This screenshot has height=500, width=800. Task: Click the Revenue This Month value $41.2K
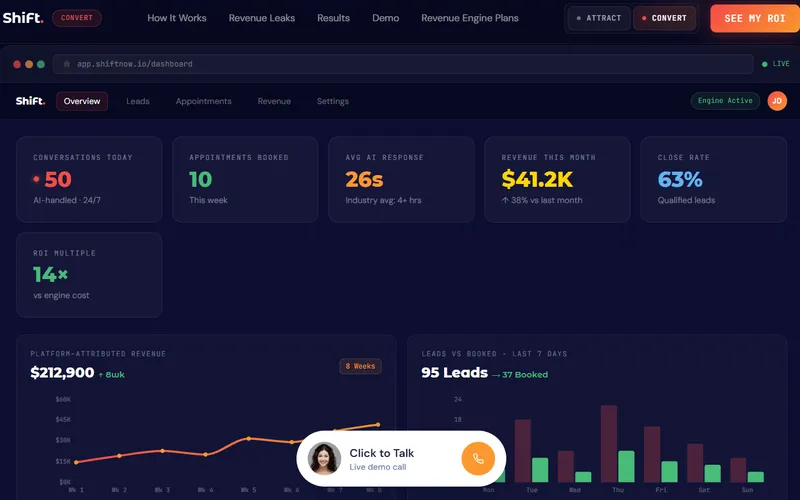click(x=537, y=180)
